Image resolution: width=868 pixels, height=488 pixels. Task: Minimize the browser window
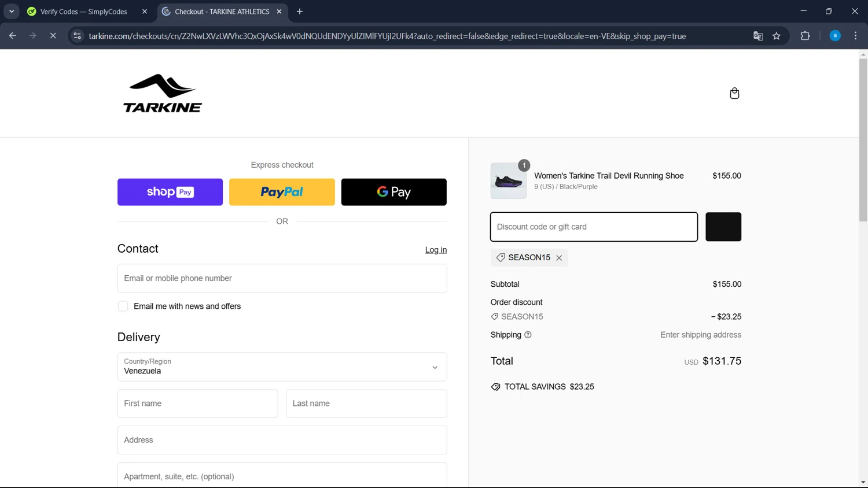point(803,12)
